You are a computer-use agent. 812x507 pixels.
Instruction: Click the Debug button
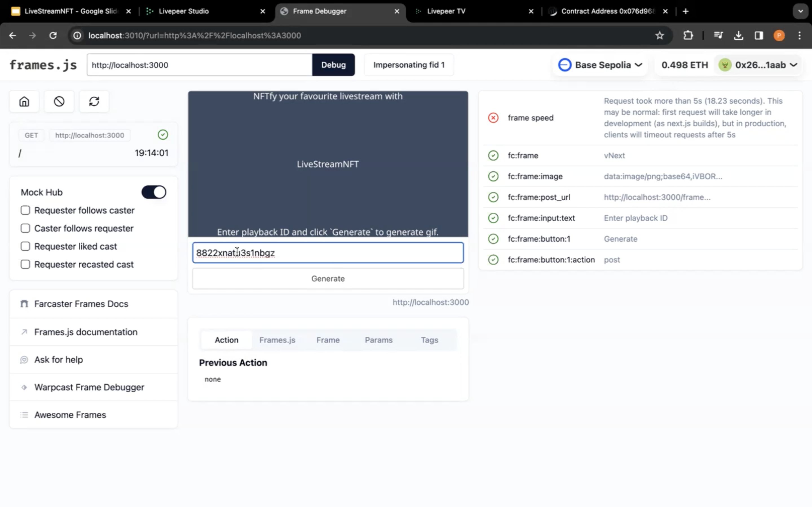click(x=333, y=64)
